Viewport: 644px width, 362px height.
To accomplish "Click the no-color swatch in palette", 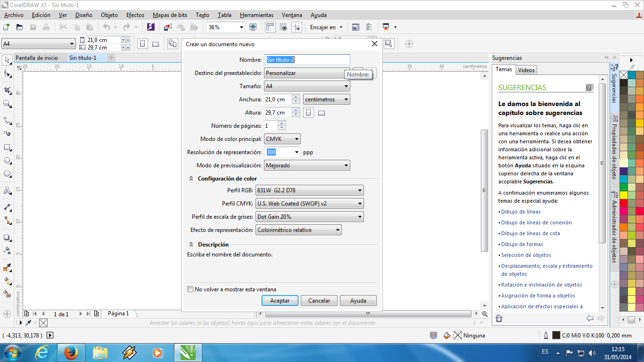I will (623, 75).
